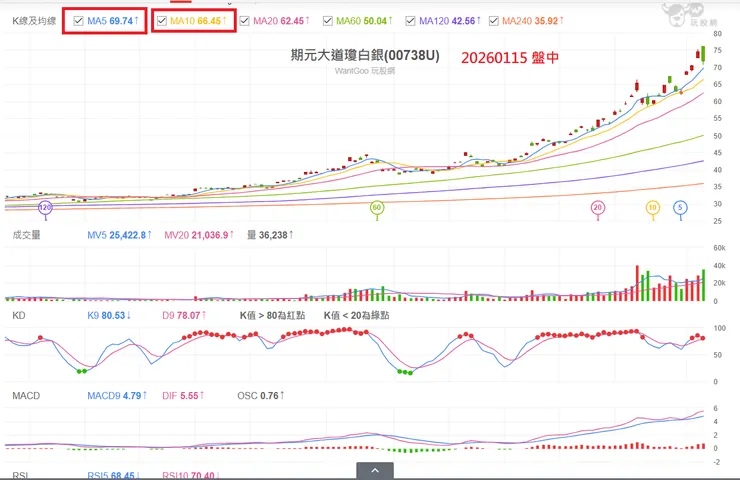Click the green 60 marker pin on chart
Image resolution: width=740 pixels, height=480 pixels.
[x=377, y=209]
